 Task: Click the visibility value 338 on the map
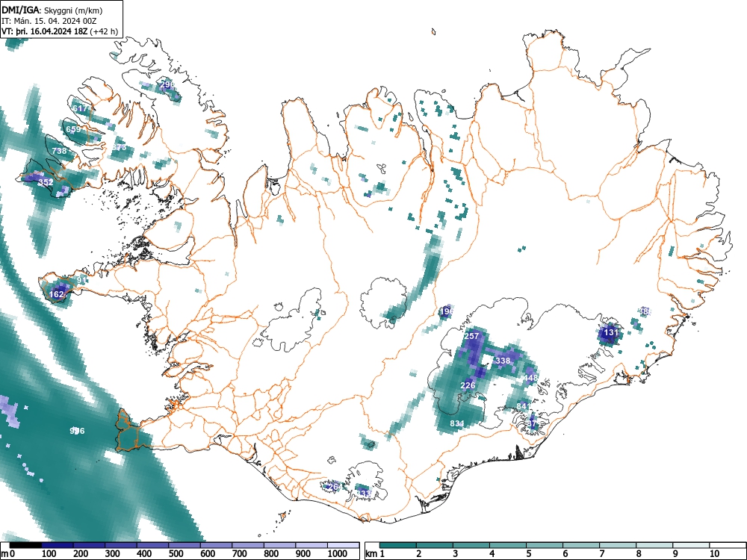pyautogui.click(x=503, y=361)
